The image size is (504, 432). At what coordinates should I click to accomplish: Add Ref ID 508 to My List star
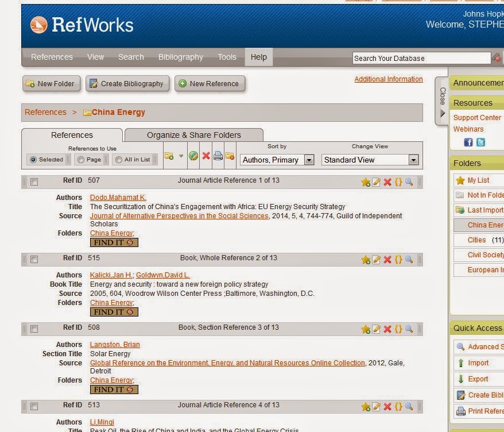point(366,329)
